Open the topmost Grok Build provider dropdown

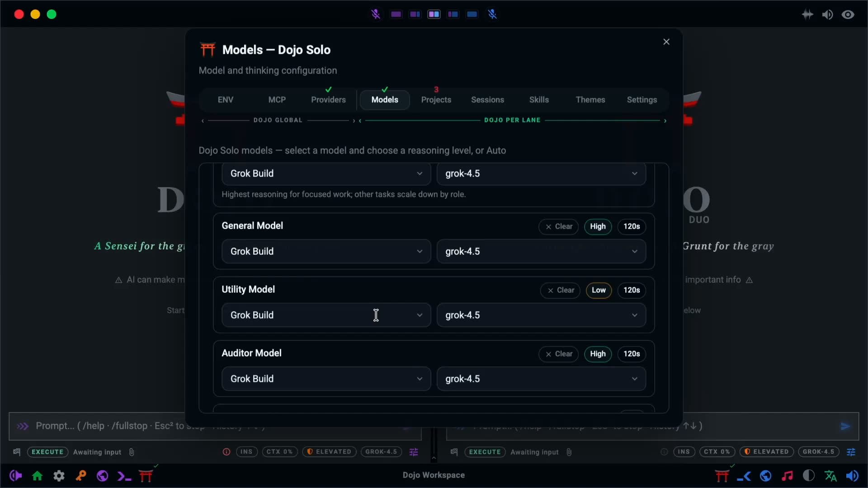pos(326,174)
